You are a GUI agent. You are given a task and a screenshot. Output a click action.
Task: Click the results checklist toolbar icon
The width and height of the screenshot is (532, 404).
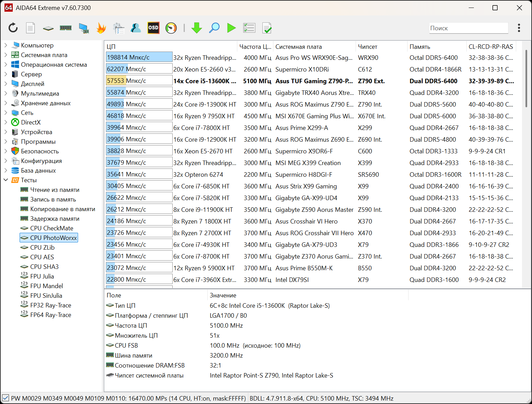click(249, 28)
